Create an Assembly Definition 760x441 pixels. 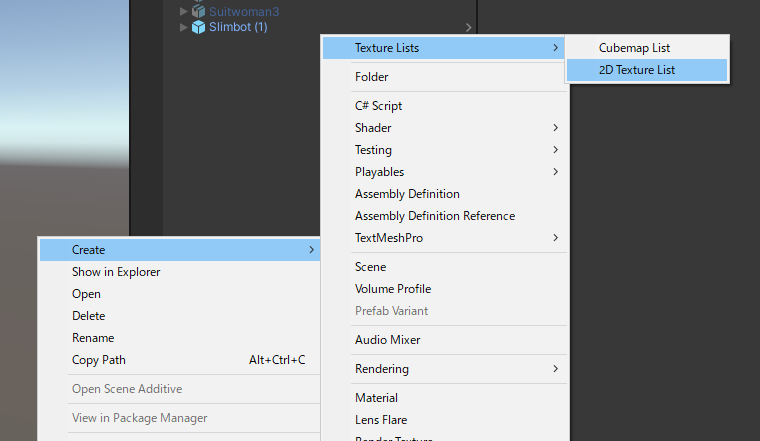pyautogui.click(x=445, y=194)
